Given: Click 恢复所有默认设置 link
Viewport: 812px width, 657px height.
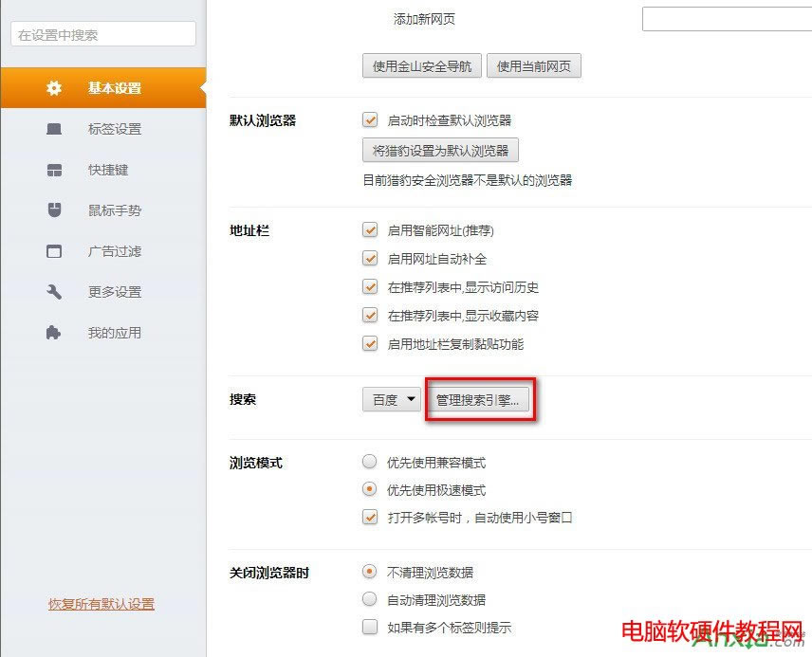Looking at the screenshot, I should (101, 604).
